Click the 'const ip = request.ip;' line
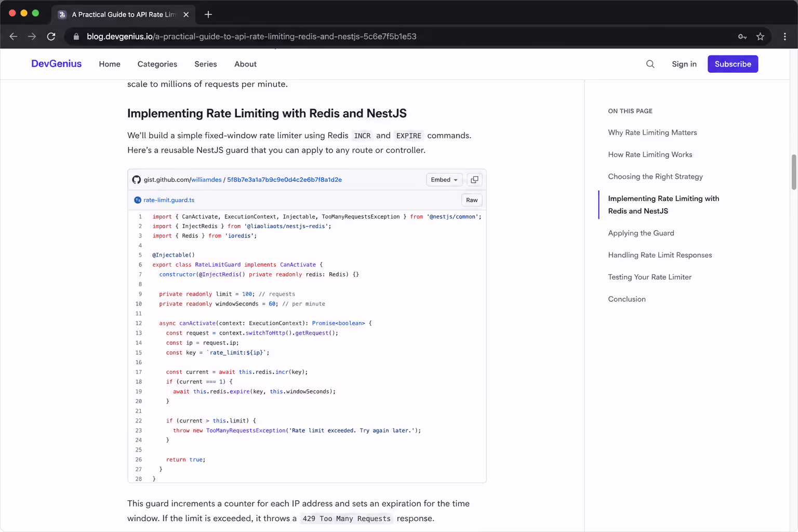This screenshot has height=532, width=798. click(x=203, y=343)
